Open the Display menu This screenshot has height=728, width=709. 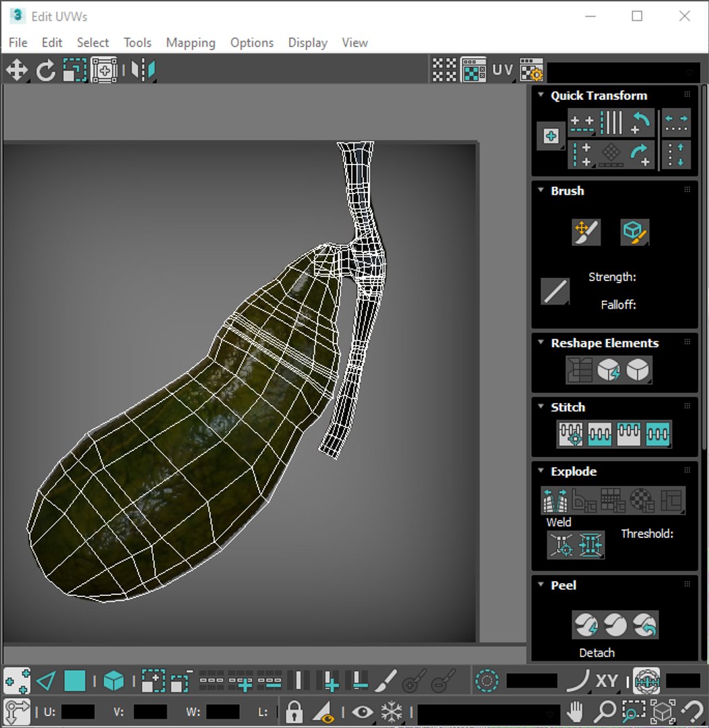[x=308, y=42]
